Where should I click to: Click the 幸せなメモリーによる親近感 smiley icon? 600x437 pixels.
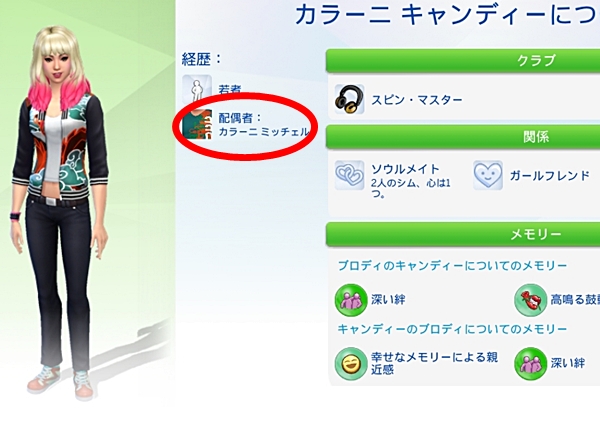(x=351, y=364)
